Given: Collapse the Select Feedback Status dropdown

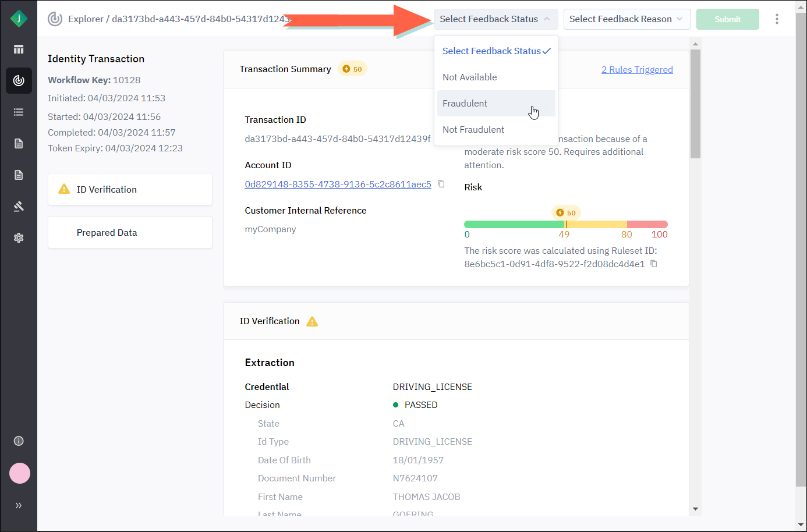Looking at the screenshot, I should click(x=495, y=19).
